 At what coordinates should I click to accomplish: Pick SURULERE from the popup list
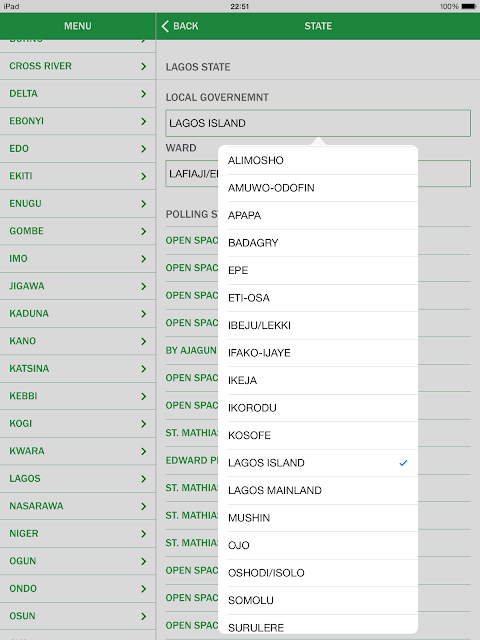(x=318, y=627)
